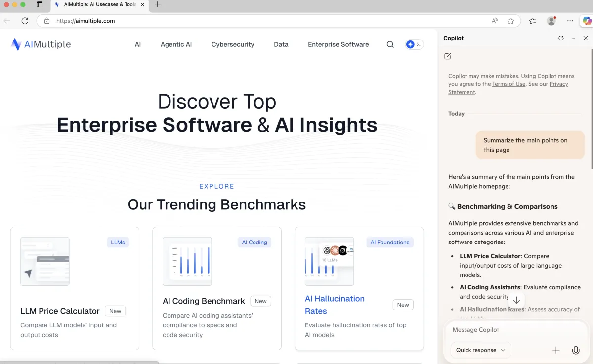This screenshot has height=364, width=593.
Task: Start a new Copilot chat icon
Action: 448,56
